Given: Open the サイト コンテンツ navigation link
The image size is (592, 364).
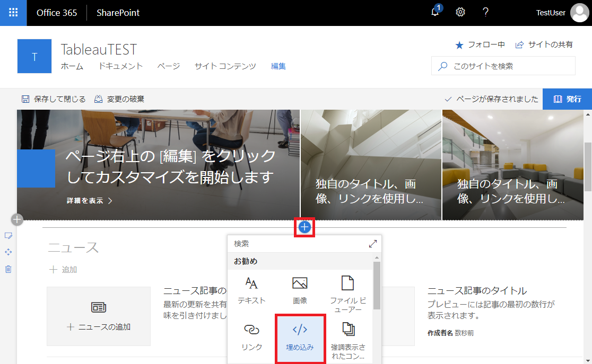Looking at the screenshot, I should point(225,66).
